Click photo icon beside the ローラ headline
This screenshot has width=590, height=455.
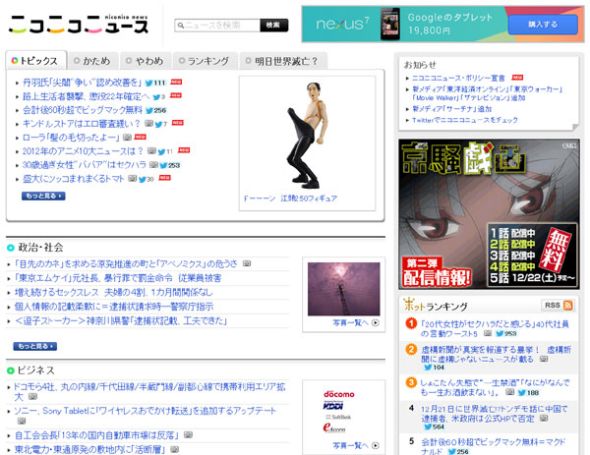128,137
